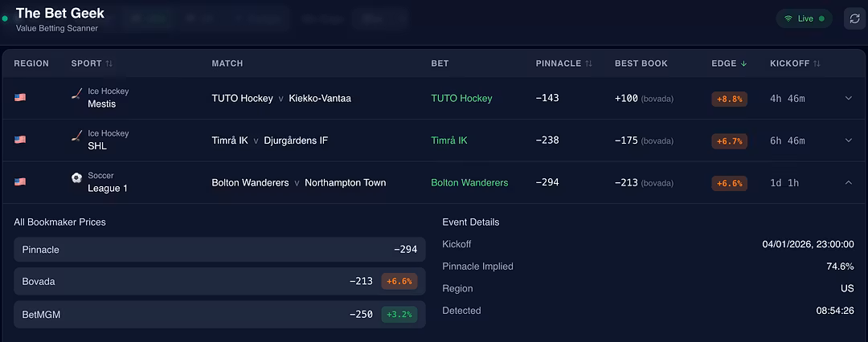Select the Bovada bookmaker price row
Viewport: 868px width, 342px height.
(219, 282)
